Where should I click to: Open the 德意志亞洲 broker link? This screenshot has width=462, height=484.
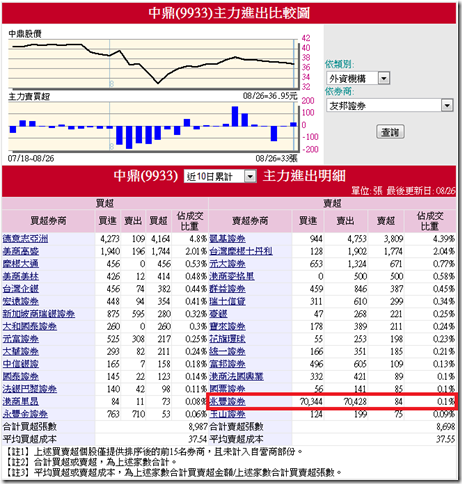pyautogui.click(x=25, y=239)
